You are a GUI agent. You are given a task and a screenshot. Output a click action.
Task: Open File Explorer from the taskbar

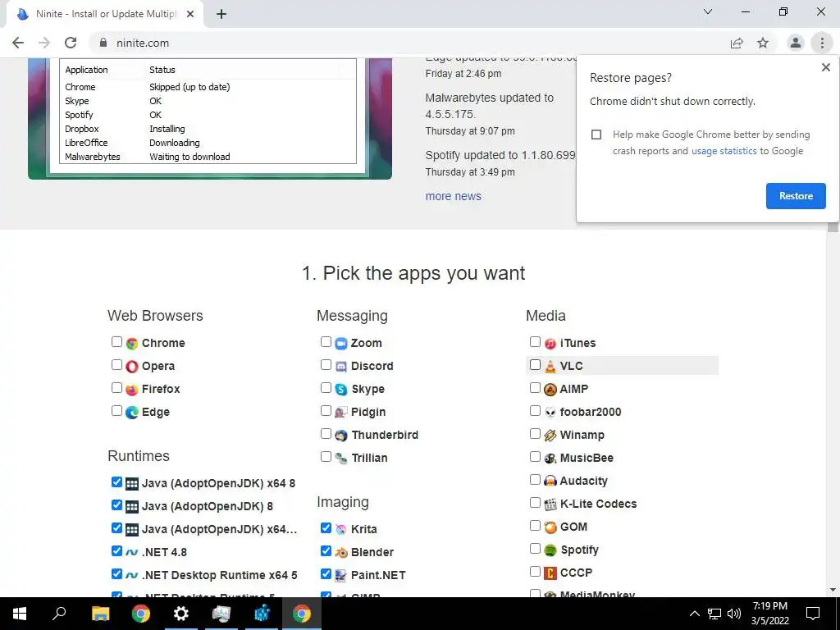100,614
